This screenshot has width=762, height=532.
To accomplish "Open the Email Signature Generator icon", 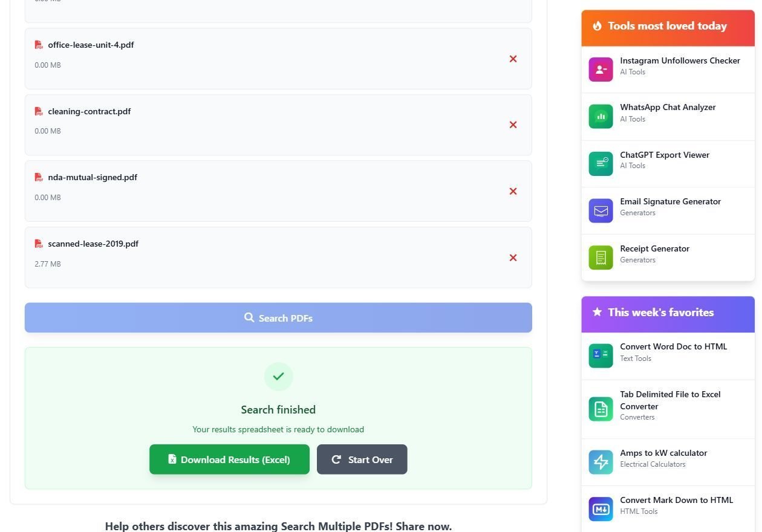I will coord(601,210).
